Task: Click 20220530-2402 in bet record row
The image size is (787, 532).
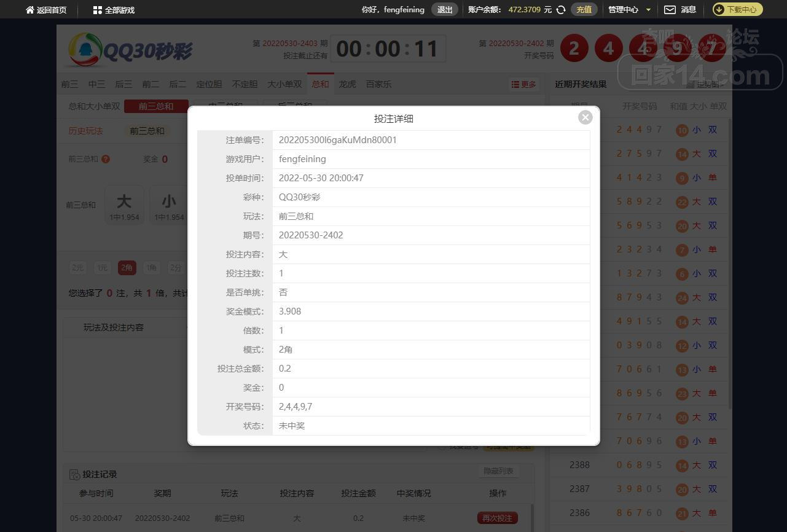Action: 162,518
